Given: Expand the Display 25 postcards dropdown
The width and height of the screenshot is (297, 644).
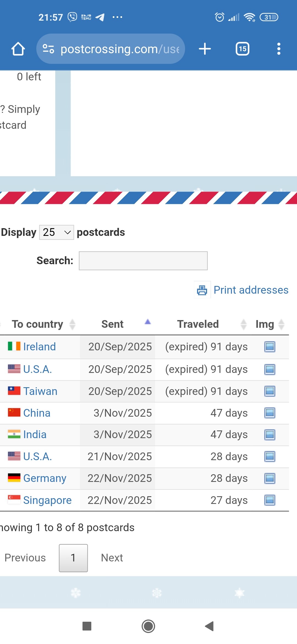Looking at the screenshot, I should pos(57,232).
